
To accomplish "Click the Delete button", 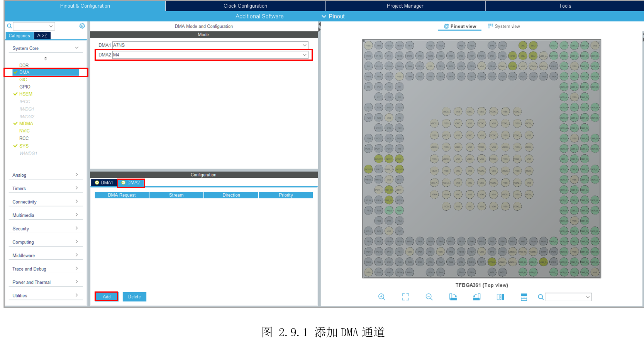I will click(x=134, y=297).
